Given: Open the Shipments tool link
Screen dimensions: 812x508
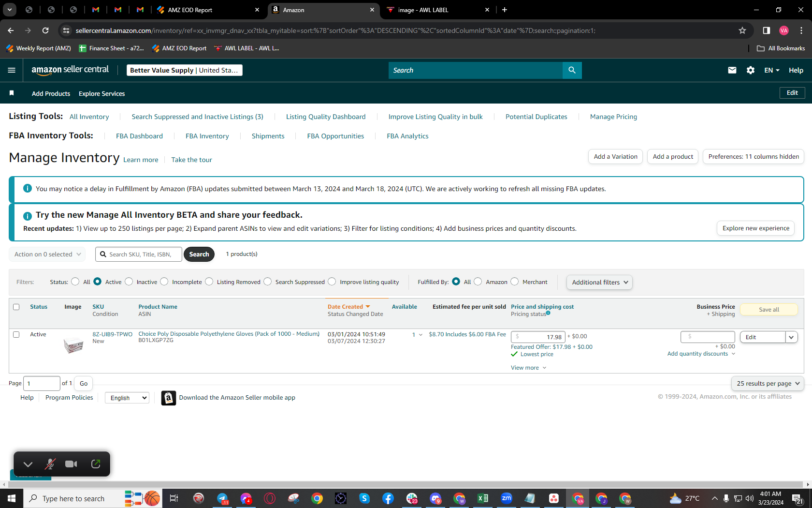Looking at the screenshot, I should tap(268, 136).
